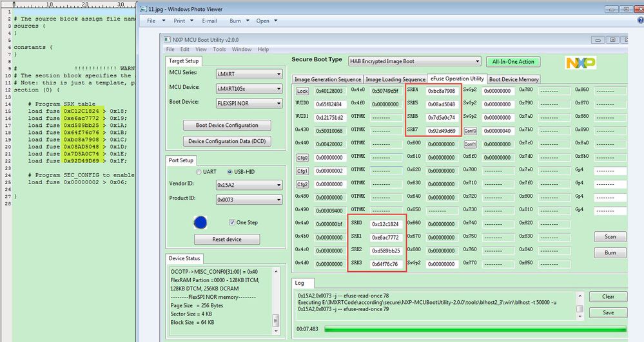The height and width of the screenshot is (342, 644).
Task: Open the Boot Utility View menu
Action: click(x=201, y=49)
